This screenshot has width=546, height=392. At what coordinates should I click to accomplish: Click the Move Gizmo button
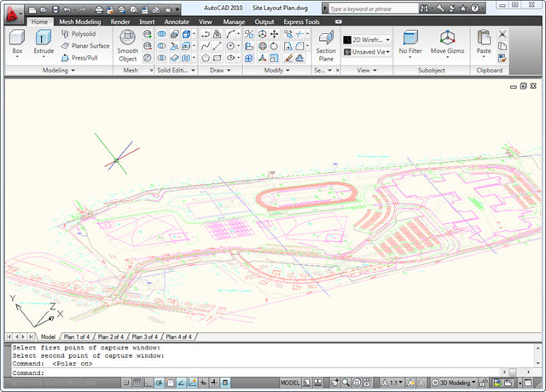[448, 38]
